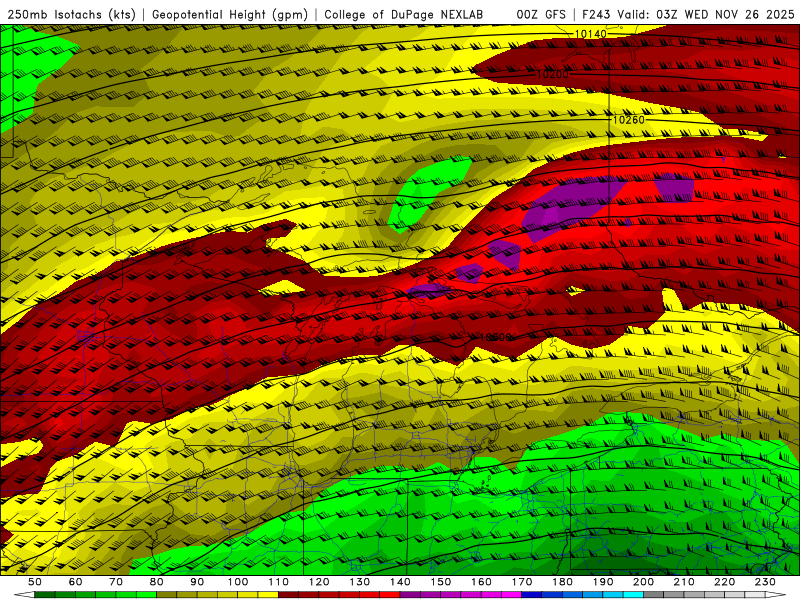Click the 160 value on the color scale
This screenshot has height=600, width=800.
coord(481,582)
